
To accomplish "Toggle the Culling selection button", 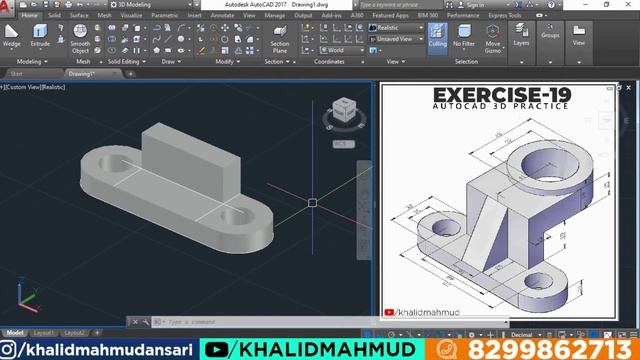I will (438, 39).
